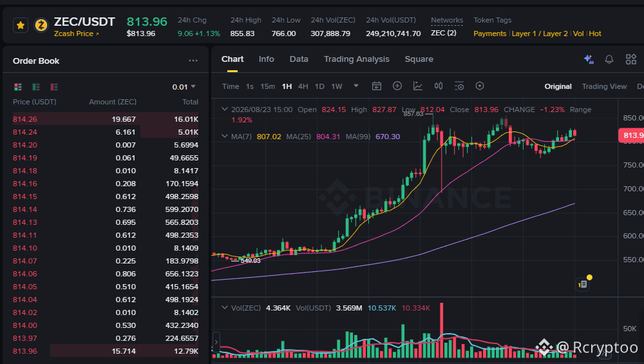
Task: Open the 0.01 price grouping dropdown
Action: pos(184,87)
